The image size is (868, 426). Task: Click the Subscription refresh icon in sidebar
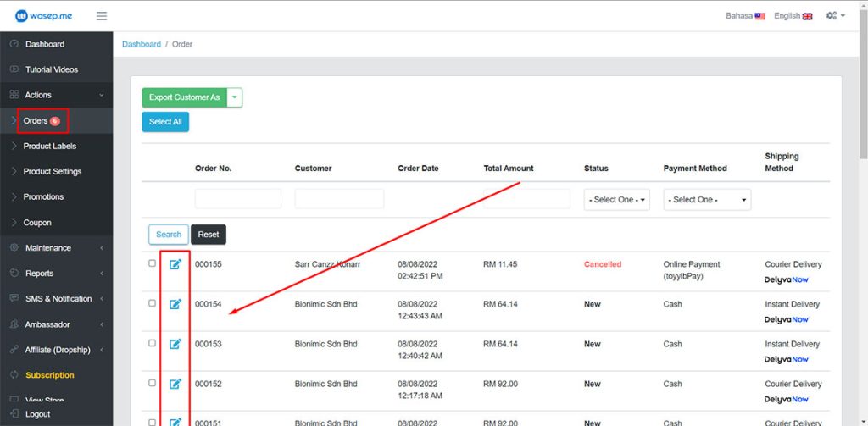pos(14,375)
